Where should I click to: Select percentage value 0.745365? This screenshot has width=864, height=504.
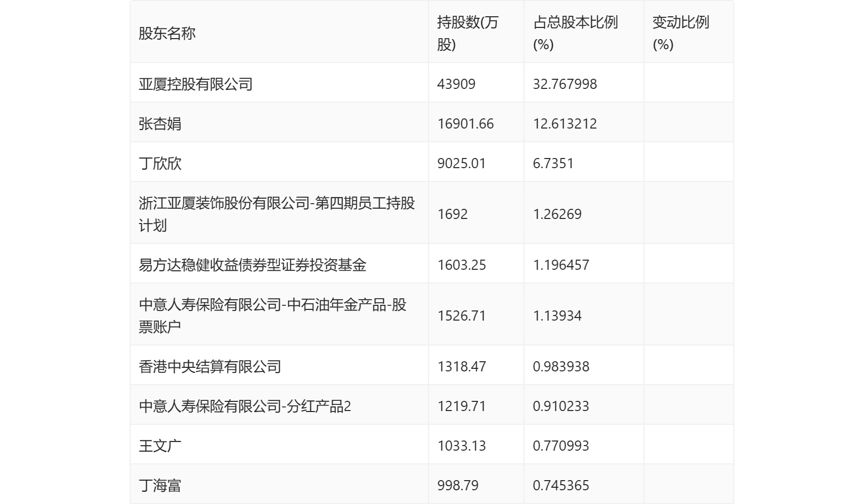click(x=561, y=486)
